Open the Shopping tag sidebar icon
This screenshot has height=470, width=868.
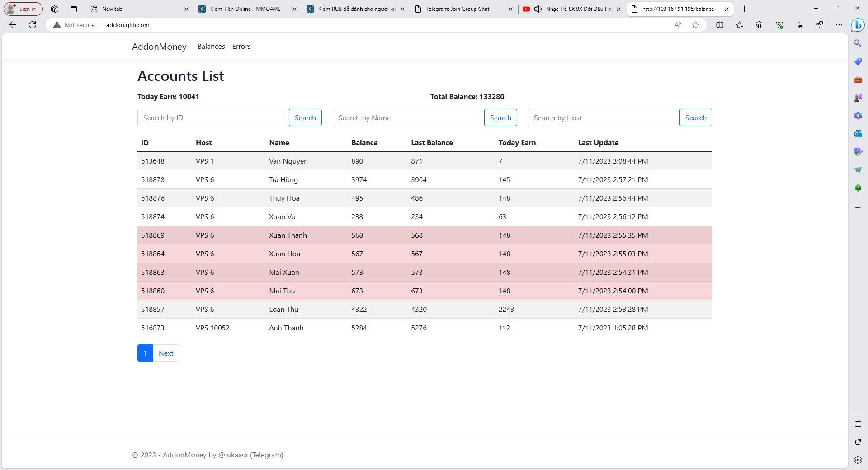click(858, 61)
